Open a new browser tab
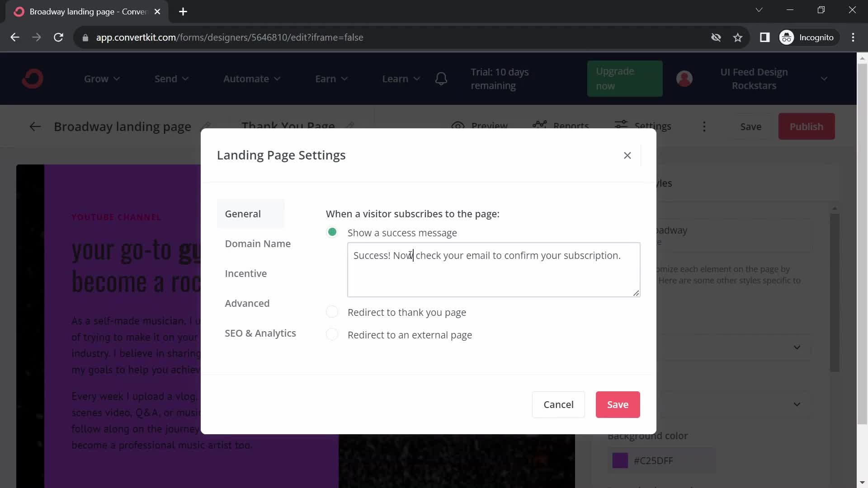This screenshot has height=488, width=868. pos(183,12)
